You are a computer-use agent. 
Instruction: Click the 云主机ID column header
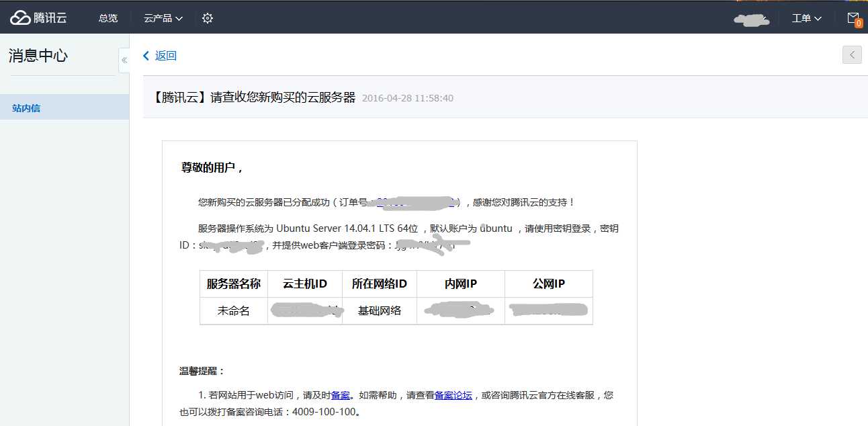click(x=305, y=284)
